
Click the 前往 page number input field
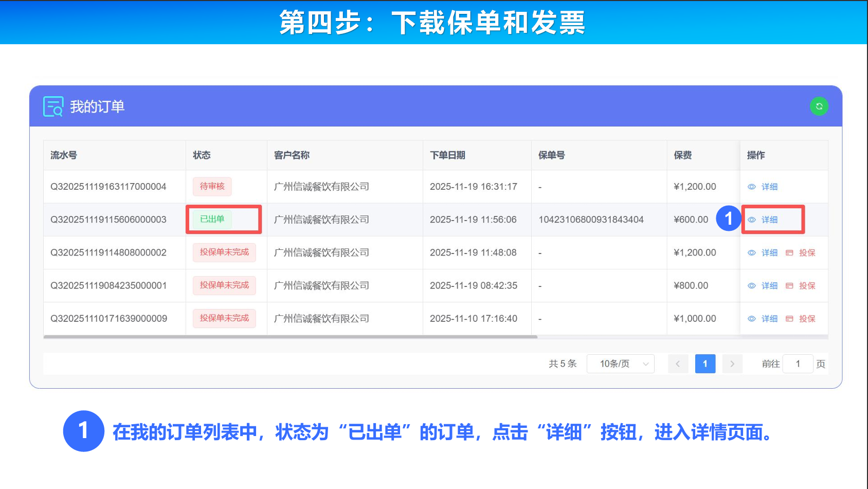tap(798, 364)
